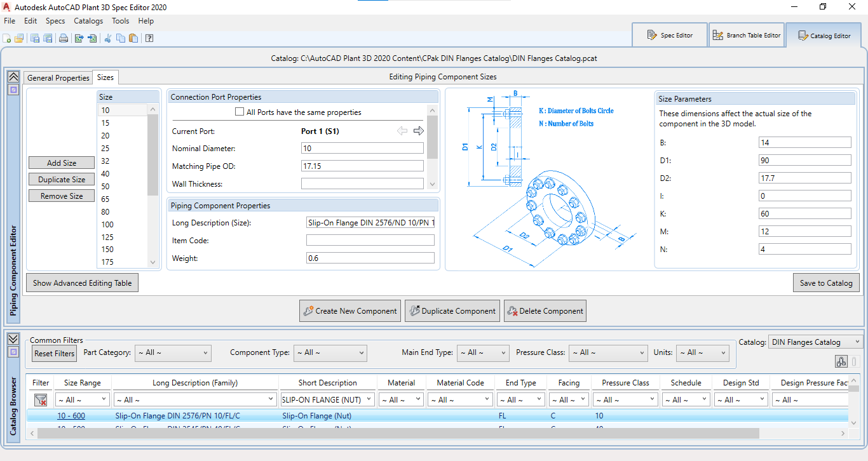Click the clear filter funnel icon
This screenshot has width=868, height=461.
[41, 400]
